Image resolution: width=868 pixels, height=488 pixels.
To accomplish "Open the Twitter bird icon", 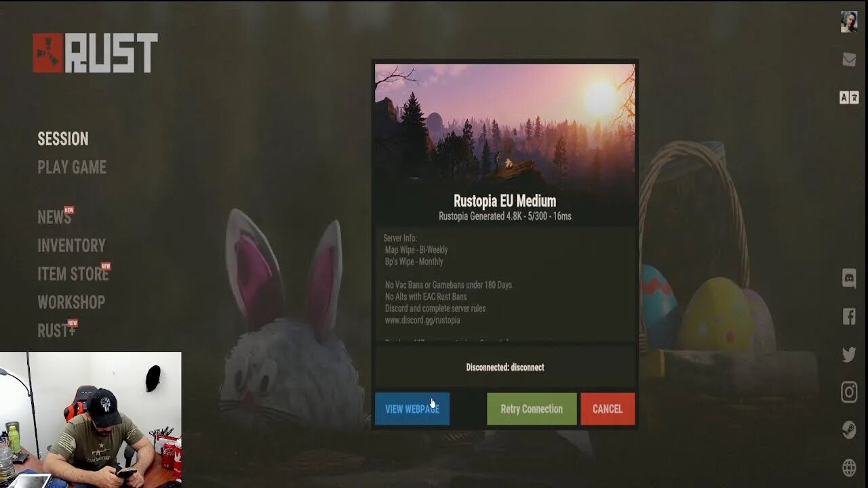I will [x=849, y=354].
